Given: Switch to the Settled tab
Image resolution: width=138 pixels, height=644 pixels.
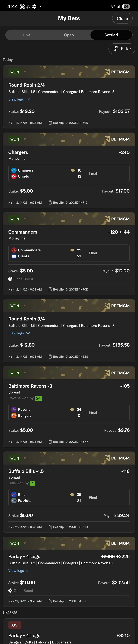Looking at the screenshot, I should 111,35.
